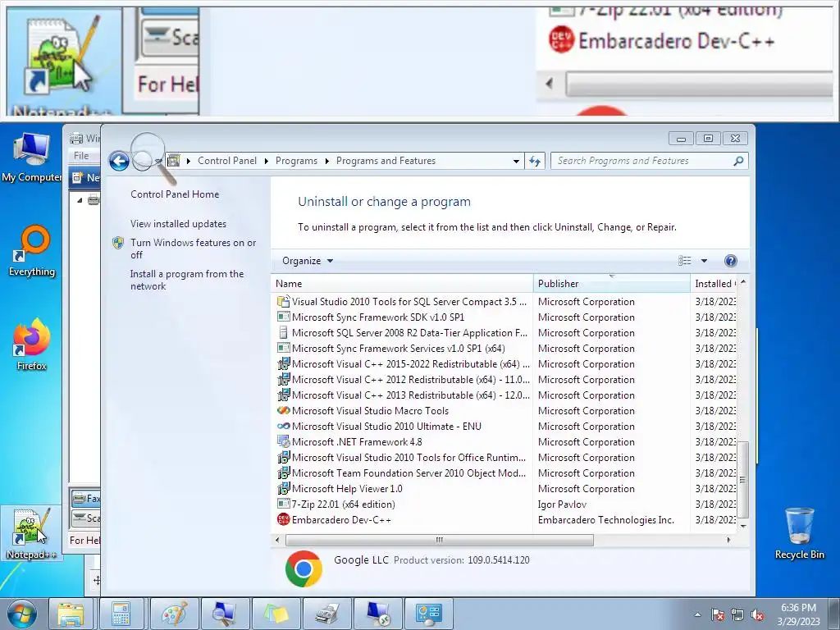
Task: Launch Everything search desktop shortcut
Action: [x=32, y=251]
